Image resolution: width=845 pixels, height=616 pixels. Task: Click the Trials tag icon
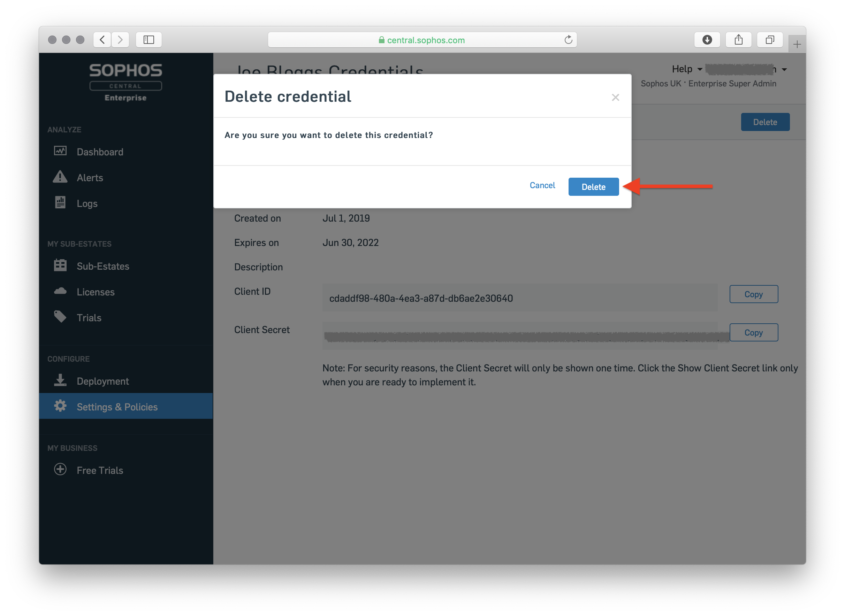tap(60, 317)
